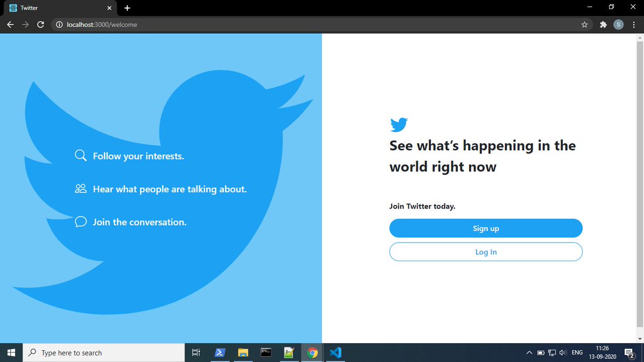Screen dimensions: 644x362
Task: Click the magnifier icon beside Follow your interests
Action: pos(81,156)
